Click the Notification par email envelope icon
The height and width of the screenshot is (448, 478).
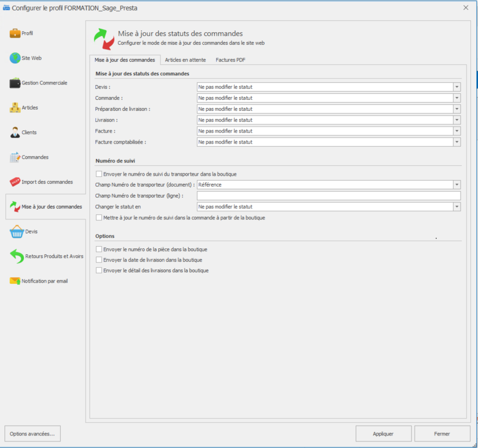click(15, 282)
